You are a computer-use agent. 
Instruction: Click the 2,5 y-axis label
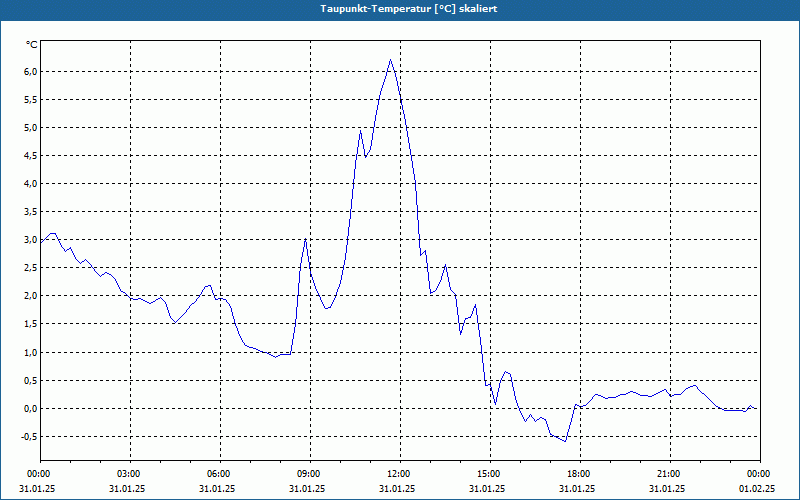[31, 268]
